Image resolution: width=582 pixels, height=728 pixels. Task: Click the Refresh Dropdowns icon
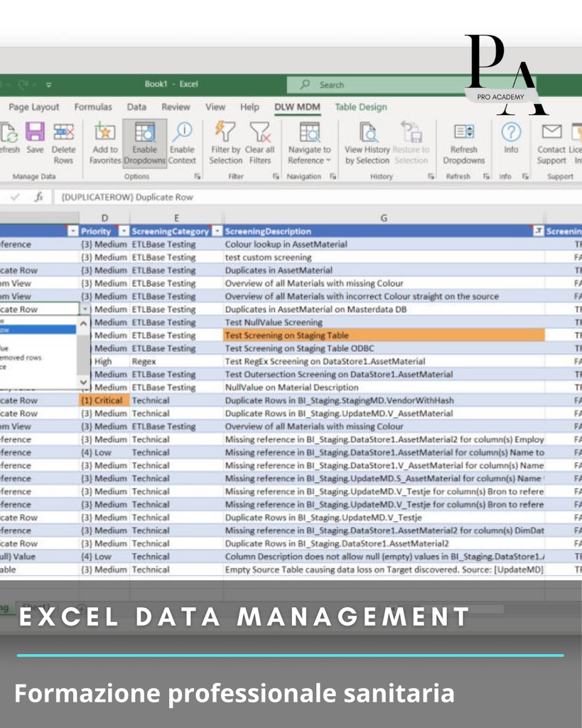(x=463, y=132)
